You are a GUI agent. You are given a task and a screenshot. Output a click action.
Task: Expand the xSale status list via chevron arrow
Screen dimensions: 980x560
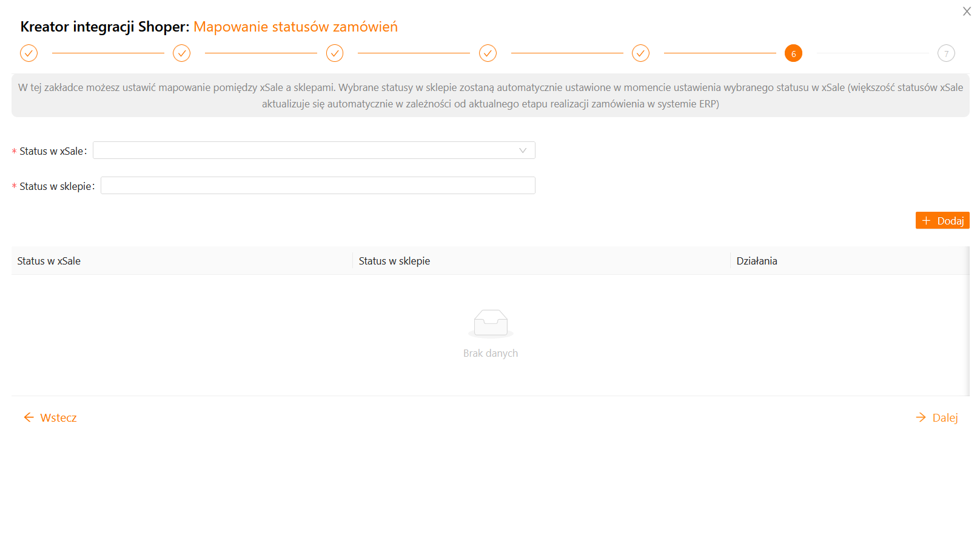[x=523, y=150]
